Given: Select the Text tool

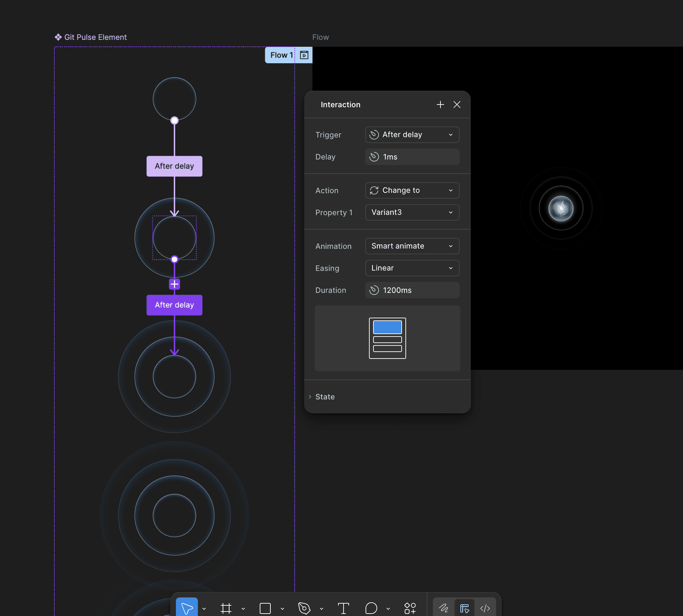Looking at the screenshot, I should click(343, 608).
